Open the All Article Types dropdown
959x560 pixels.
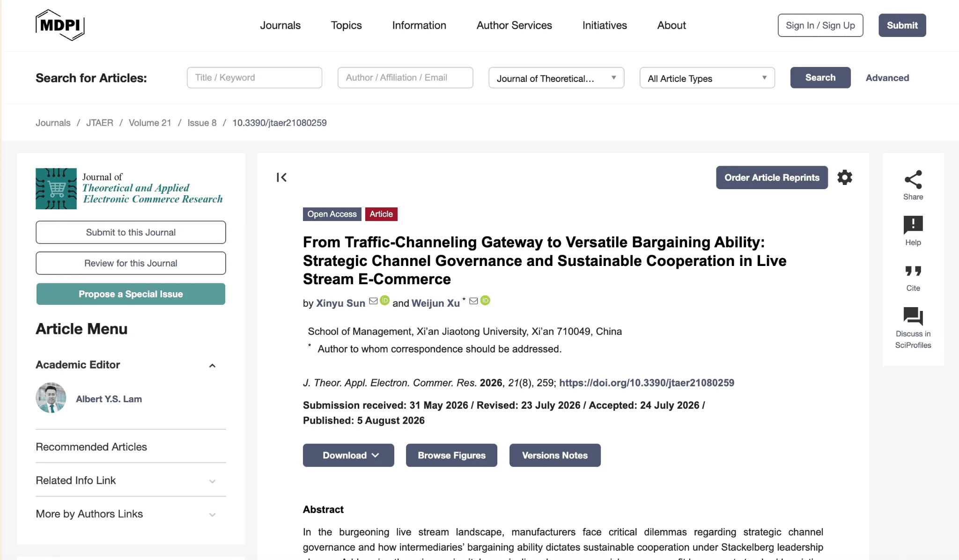pyautogui.click(x=707, y=78)
